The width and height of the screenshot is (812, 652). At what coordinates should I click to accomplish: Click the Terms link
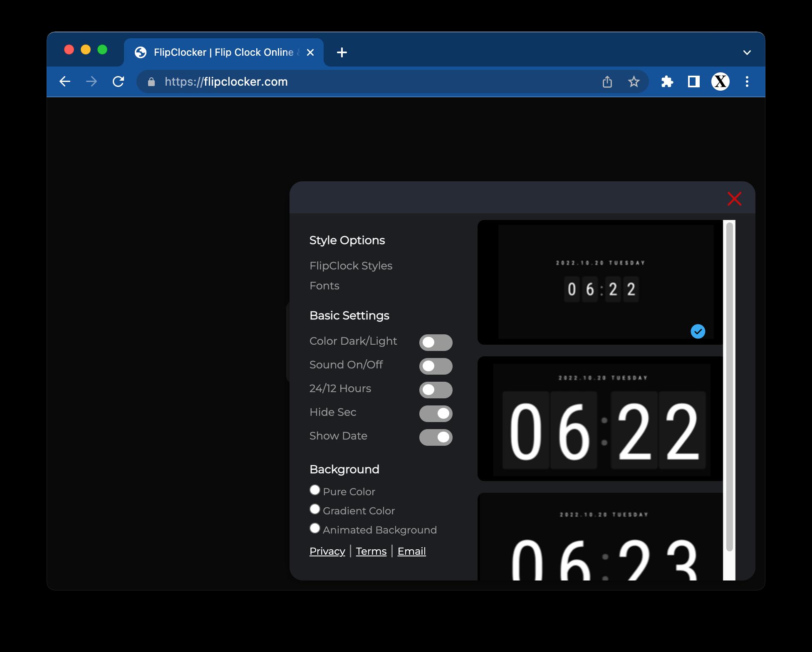371,551
